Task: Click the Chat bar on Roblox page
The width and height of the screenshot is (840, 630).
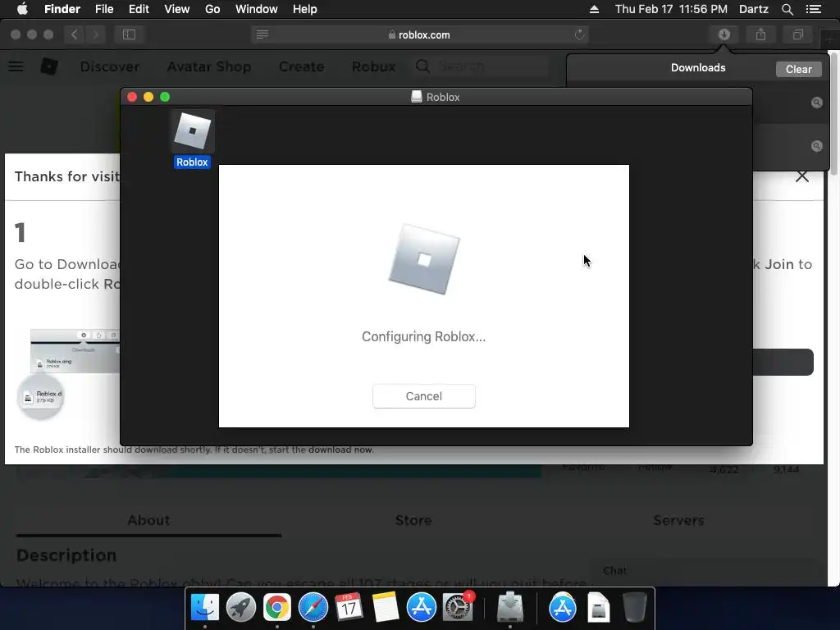Action: coord(702,571)
